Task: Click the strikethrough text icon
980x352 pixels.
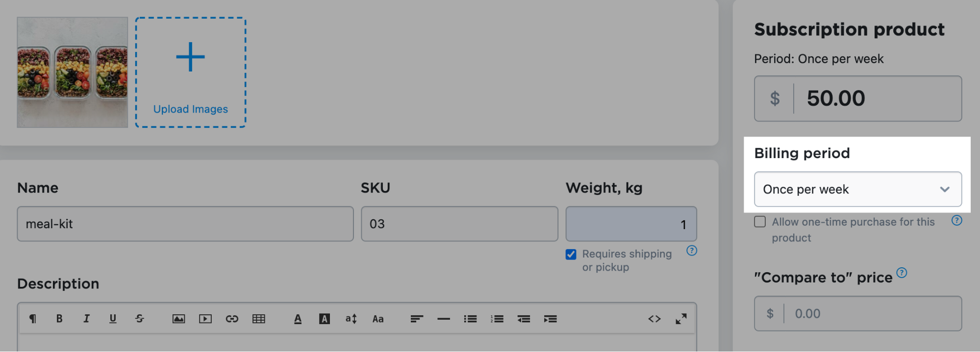Action: [x=140, y=319]
